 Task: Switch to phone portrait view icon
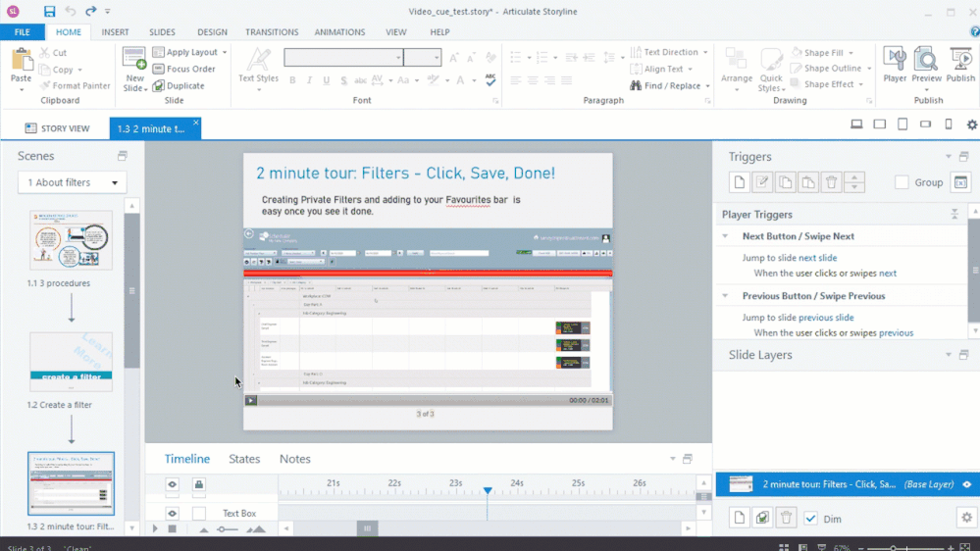[x=949, y=125]
